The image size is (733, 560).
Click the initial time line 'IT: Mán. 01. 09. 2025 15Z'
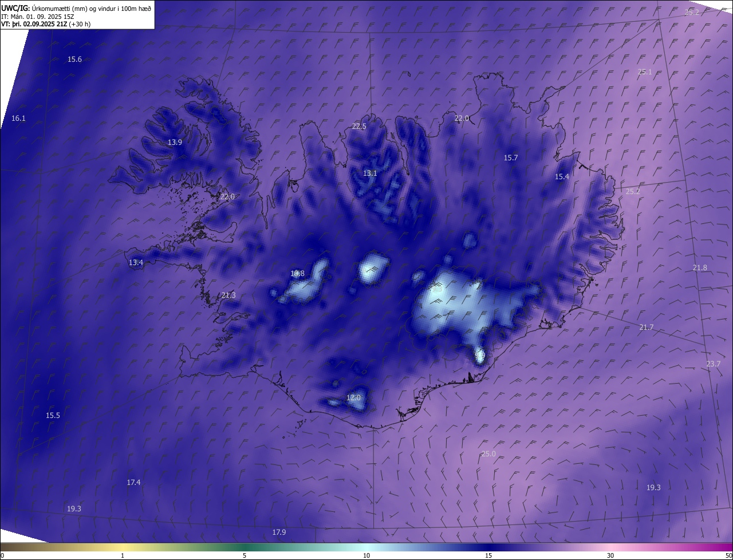coord(38,17)
